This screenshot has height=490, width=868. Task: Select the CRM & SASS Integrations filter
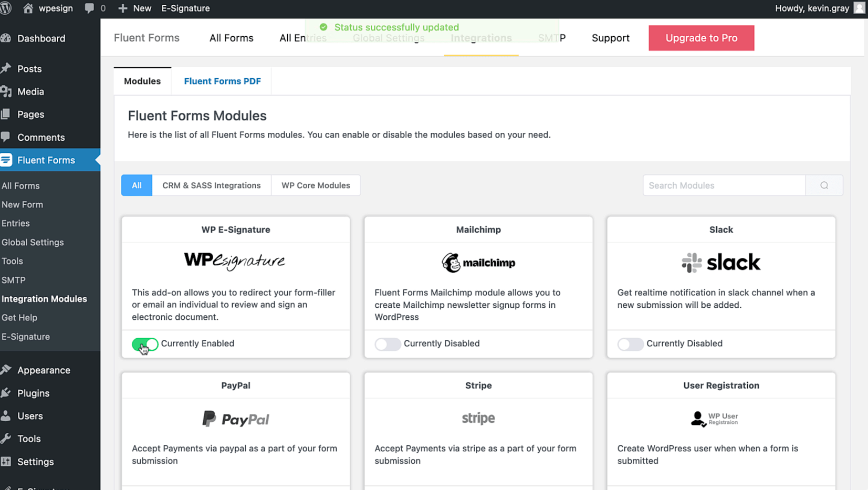(x=211, y=185)
